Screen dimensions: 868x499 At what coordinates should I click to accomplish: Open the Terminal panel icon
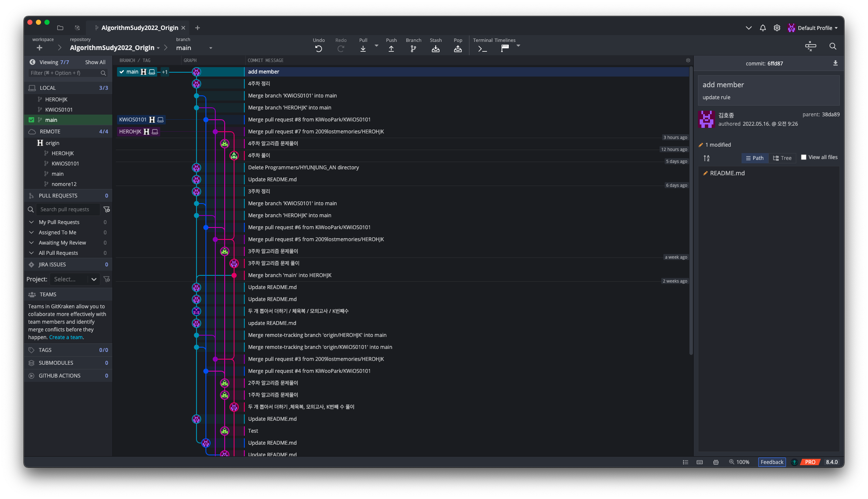[x=482, y=49]
